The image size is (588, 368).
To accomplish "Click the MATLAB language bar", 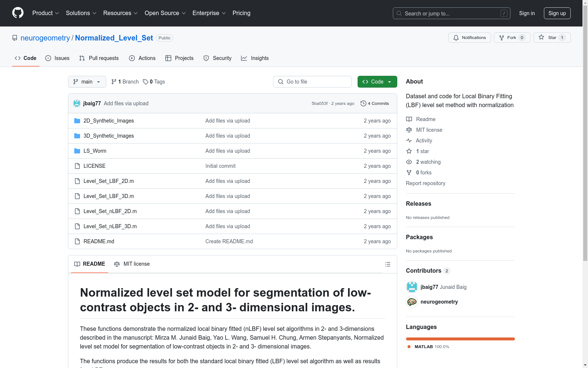I will 460,339.
